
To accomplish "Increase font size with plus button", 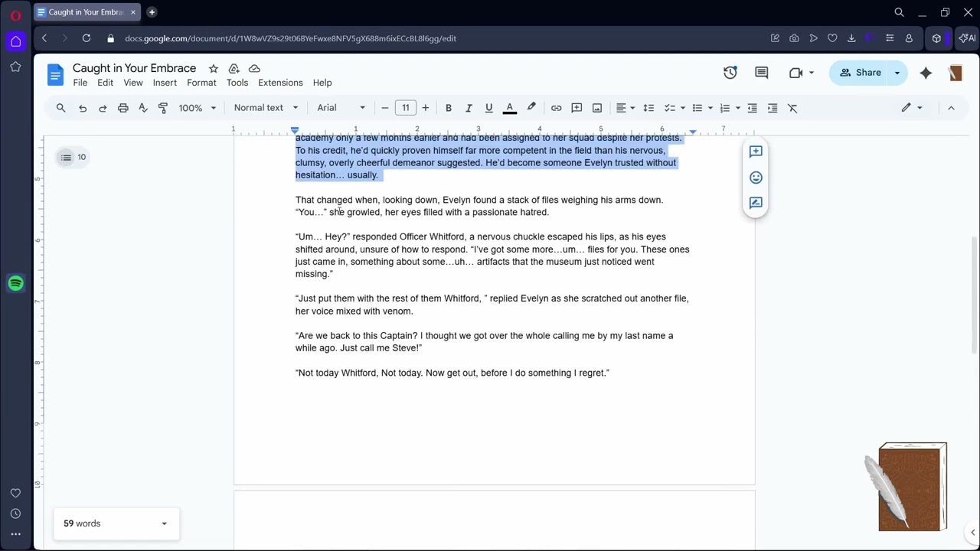I will click(x=426, y=108).
